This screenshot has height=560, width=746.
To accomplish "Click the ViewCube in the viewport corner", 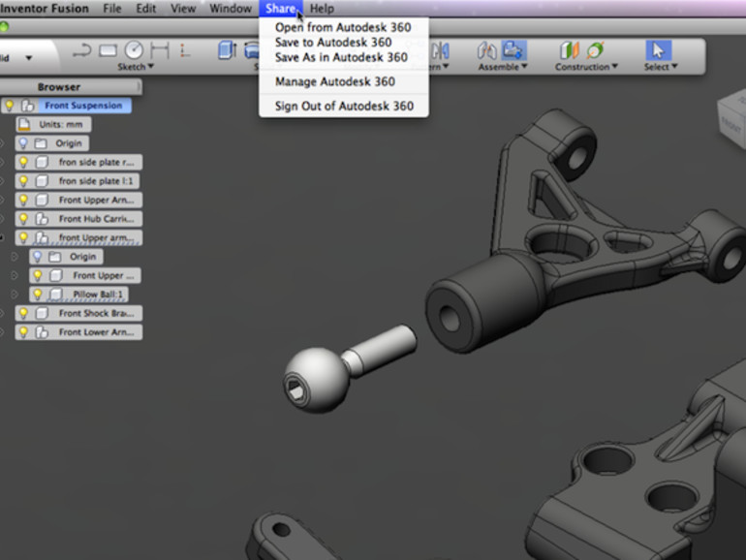I will (x=731, y=119).
